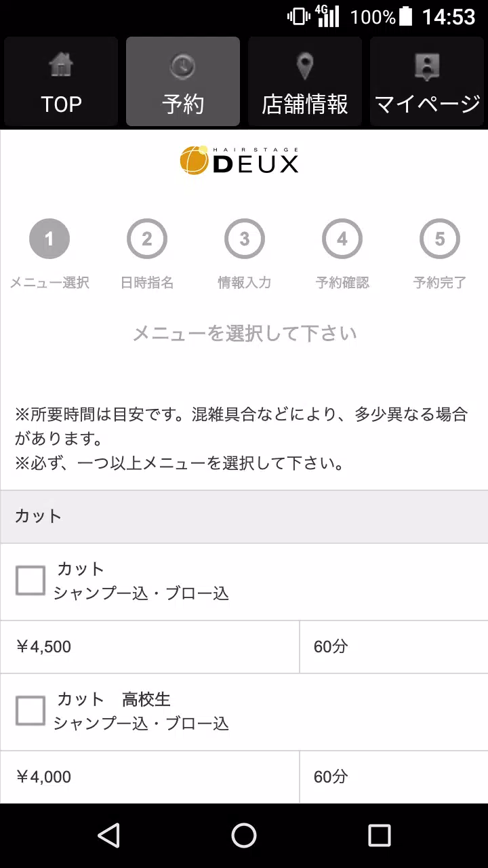Tap the Hair Stage DEUX logo
Screen dimensions: 488x868
pyautogui.click(x=239, y=161)
